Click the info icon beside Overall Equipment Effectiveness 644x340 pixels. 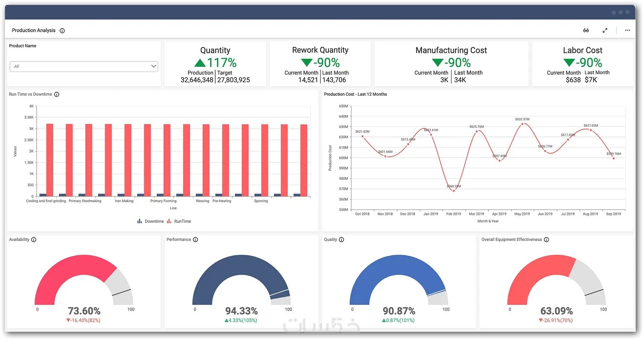tap(546, 239)
